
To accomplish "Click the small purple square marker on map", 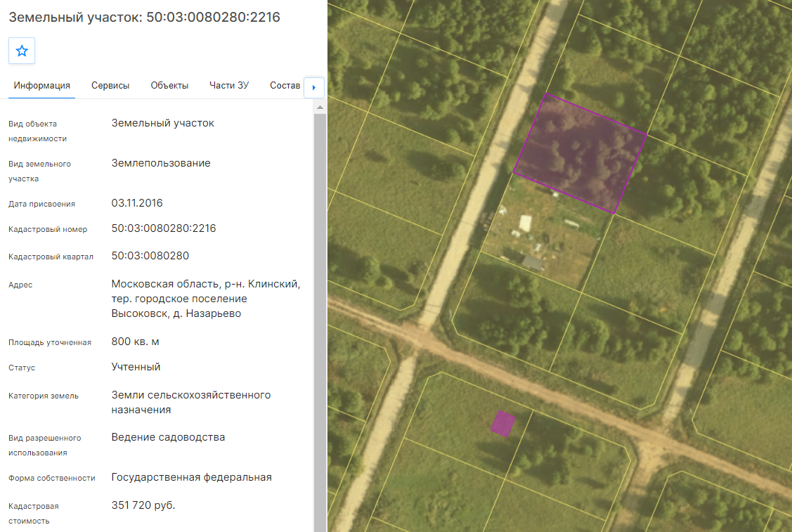I will (x=503, y=423).
